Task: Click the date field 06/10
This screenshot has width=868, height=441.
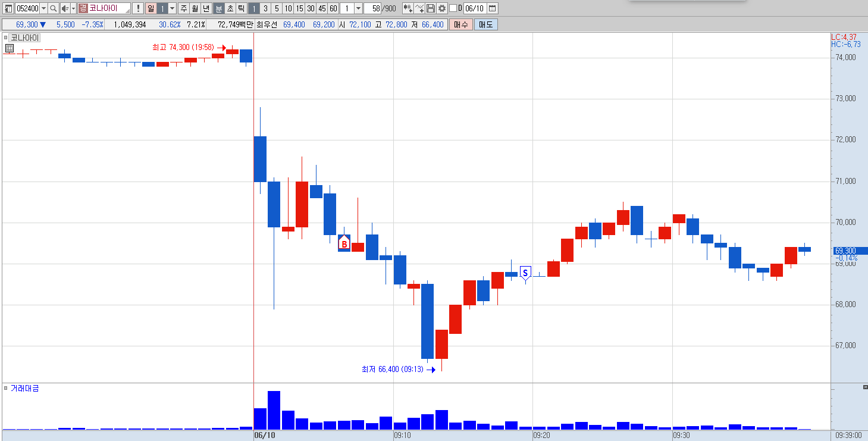Action: pyautogui.click(x=475, y=8)
